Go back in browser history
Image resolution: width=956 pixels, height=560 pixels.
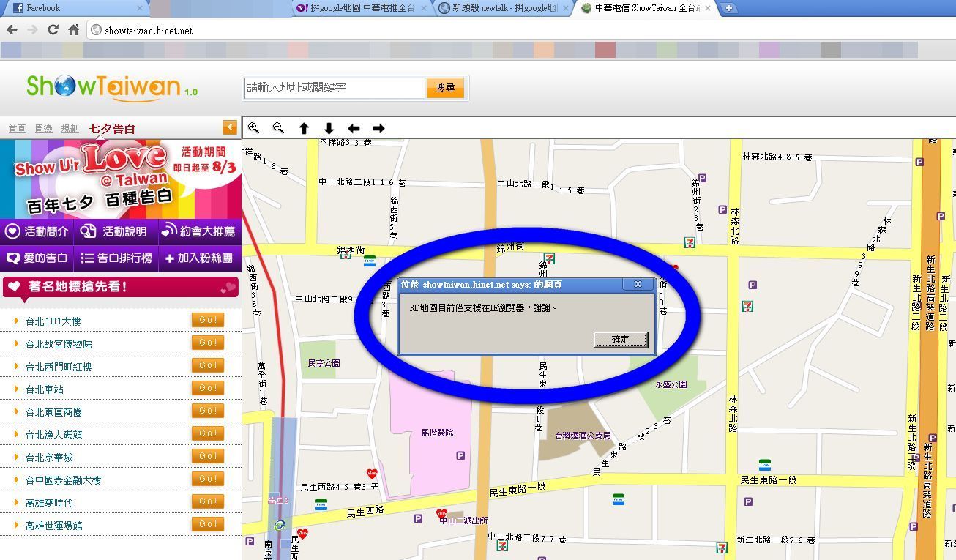click(x=12, y=30)
